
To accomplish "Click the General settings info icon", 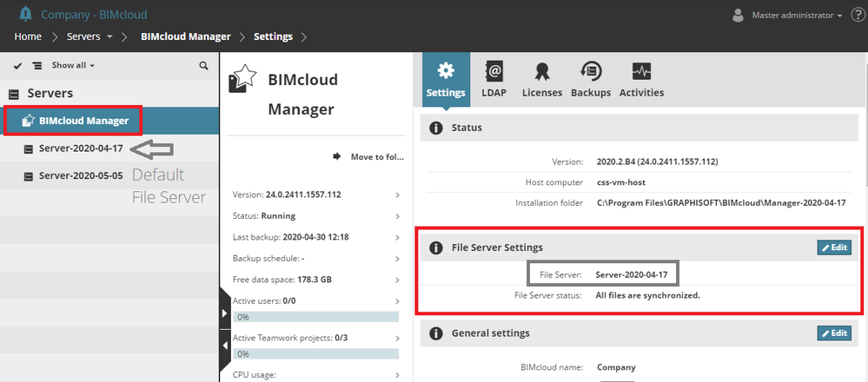I will (436, 333).
